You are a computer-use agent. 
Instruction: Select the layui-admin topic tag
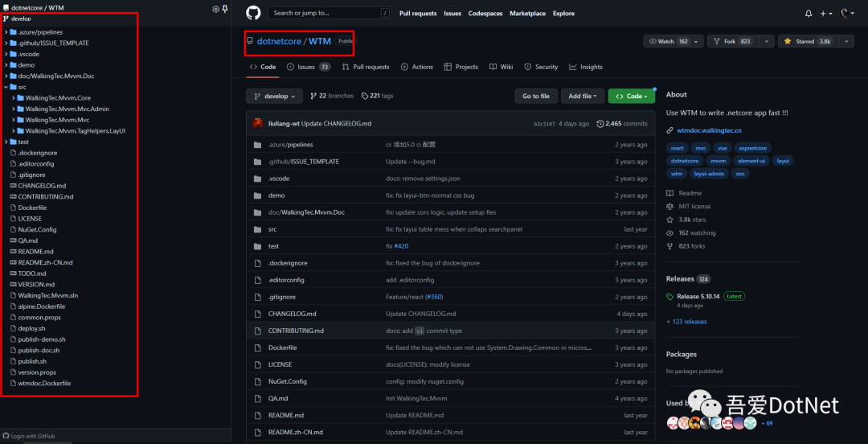click(709, 174)
